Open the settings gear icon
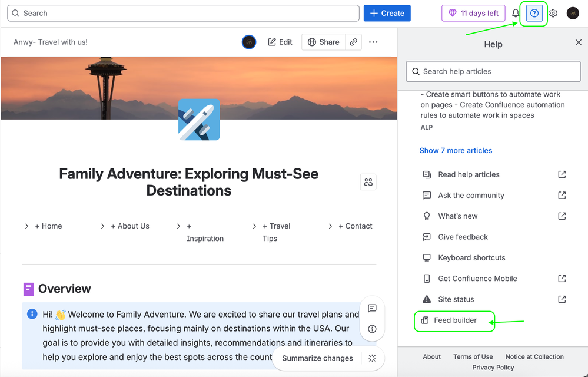Image resolution: width=588 pixels, height=377 pixels. (x=553, y=14)
